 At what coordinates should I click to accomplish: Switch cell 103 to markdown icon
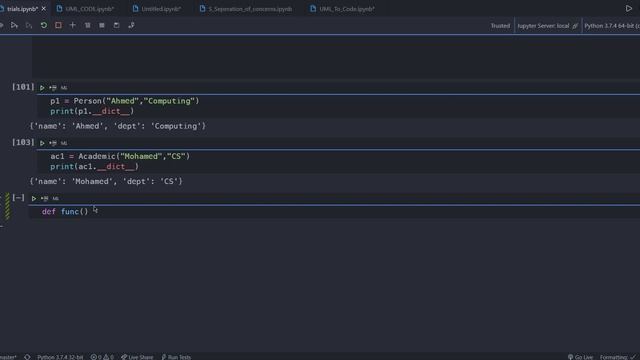point(64,143)
